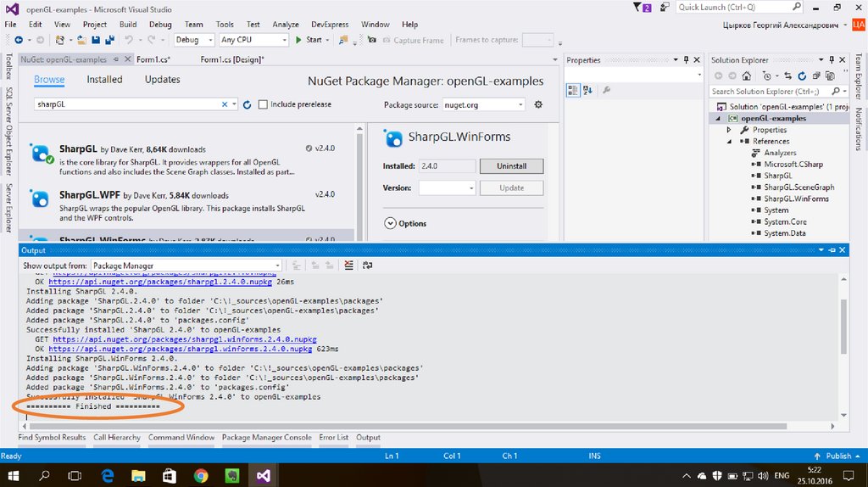Screen dimensions: 868x487
Task: Open NuGet package source settings gear
Action: pos(537,104)
